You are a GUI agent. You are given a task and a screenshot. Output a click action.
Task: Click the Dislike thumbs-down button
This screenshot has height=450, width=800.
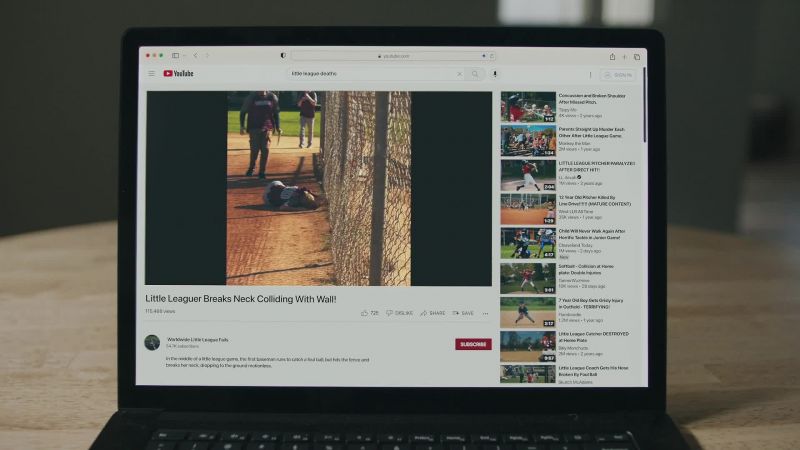click(x=399, y=313)
